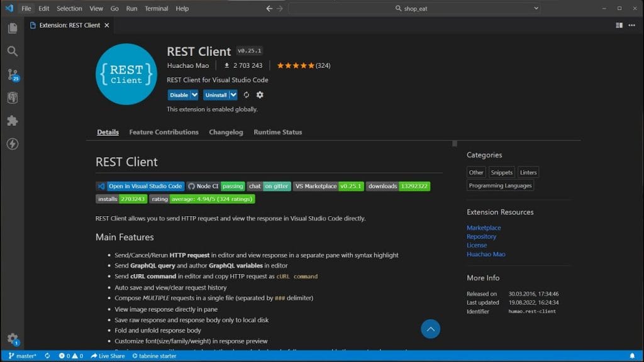Click the REST Client logo image
The image size is (644, 362).
click(x=126, y=74)
